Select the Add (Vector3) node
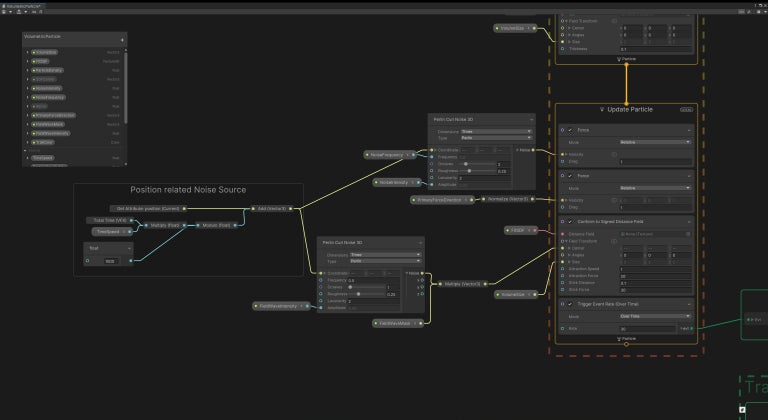Image resolution: width=768 pixels, height=420 pixels. pyautogui.click(x=272, y=208)
